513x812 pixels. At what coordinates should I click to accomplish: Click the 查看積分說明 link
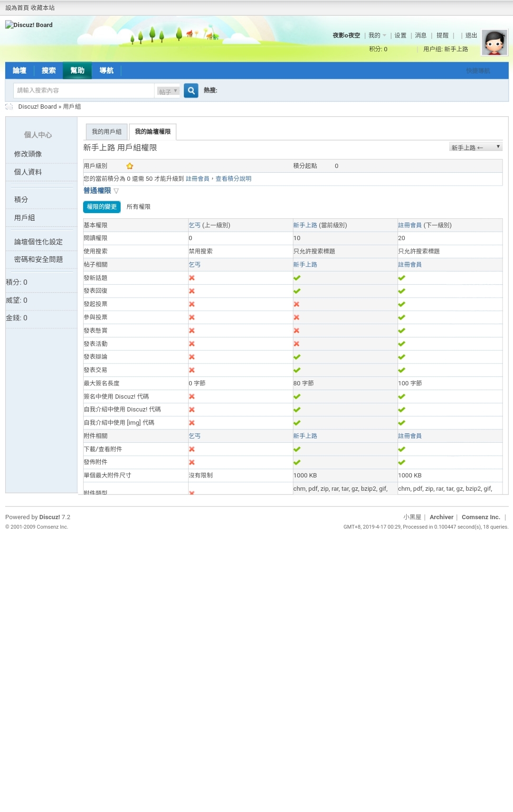click(233, 179)
